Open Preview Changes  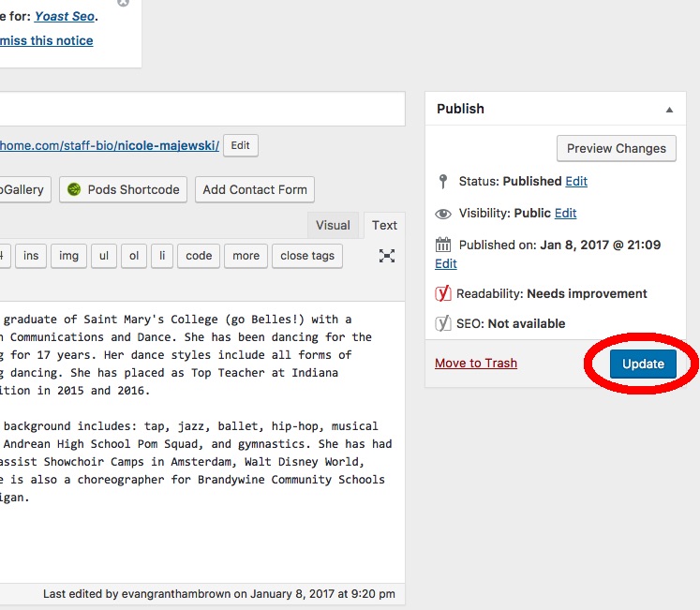[x=616, y=148]
